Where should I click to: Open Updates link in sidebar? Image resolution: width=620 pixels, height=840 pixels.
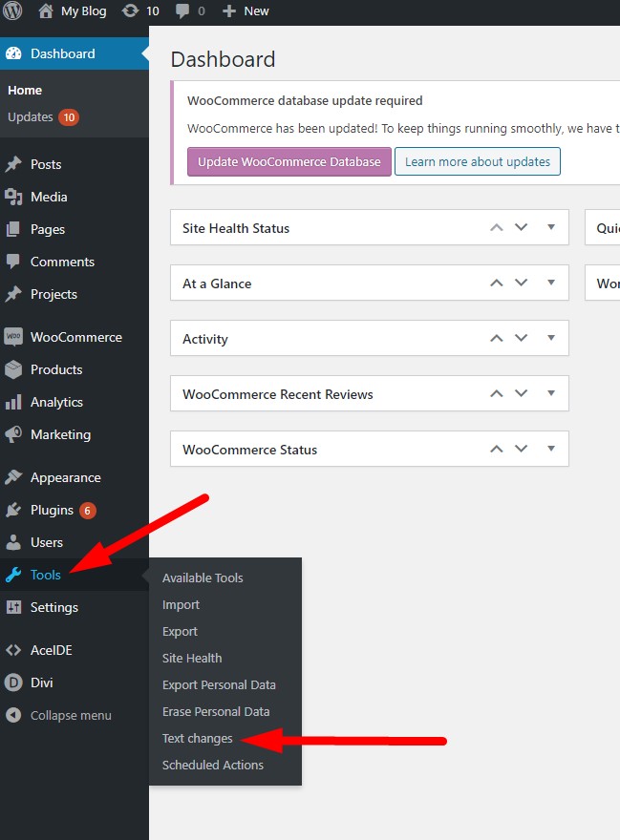30,117
